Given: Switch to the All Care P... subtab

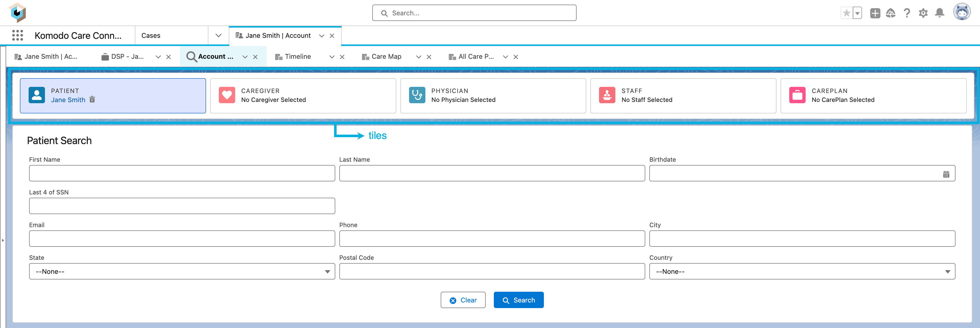Looking at the screenshot, I should pos(471,57).
